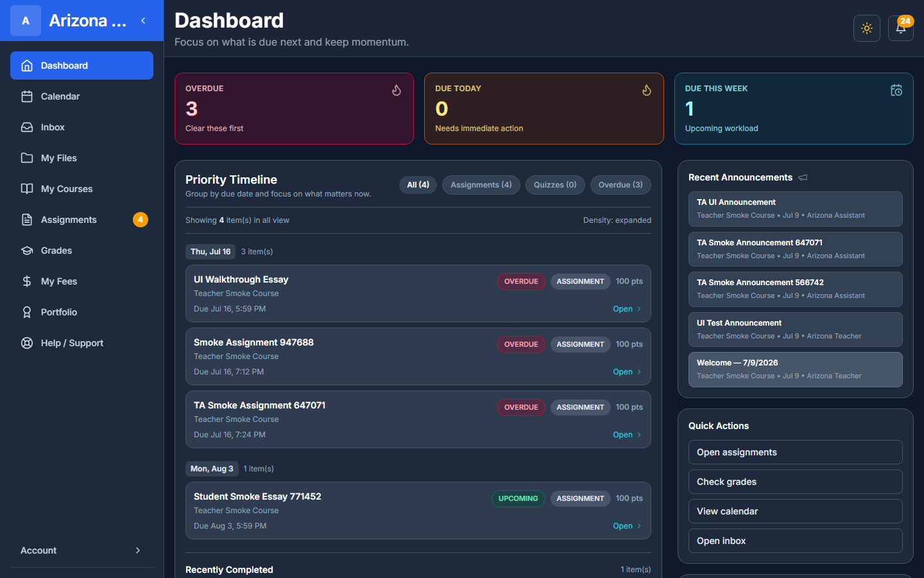Open the TA UI Announcement card
924x578 pixels.
[796, 209]
